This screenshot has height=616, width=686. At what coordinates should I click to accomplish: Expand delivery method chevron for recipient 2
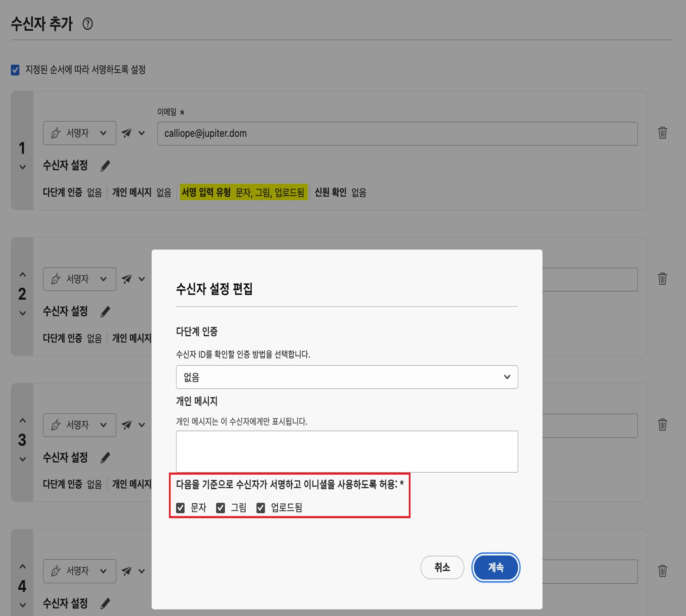point(142,279)
